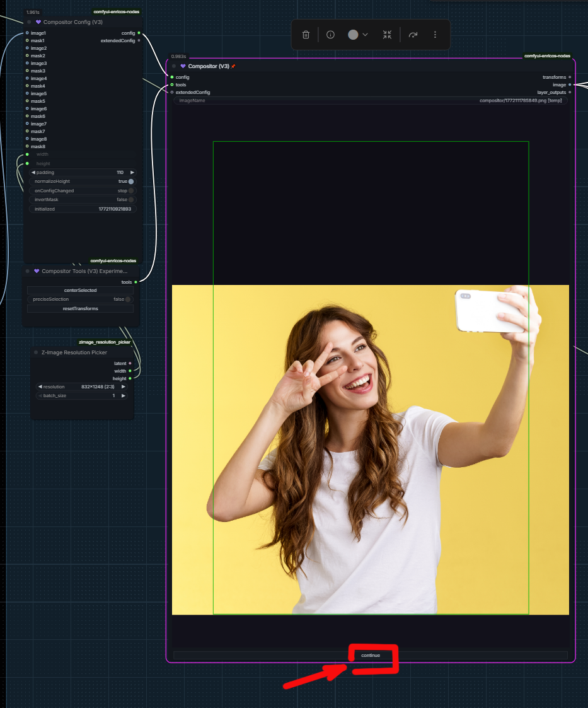
Task: Increase batch_size with the right arrow
Action: click(x=124, y=396)
